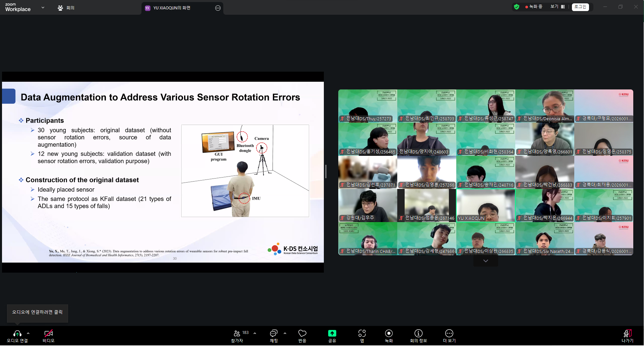This screenshot has width=644, height=346.
Task: Expand chat options caret
Action: pos(285,333)
